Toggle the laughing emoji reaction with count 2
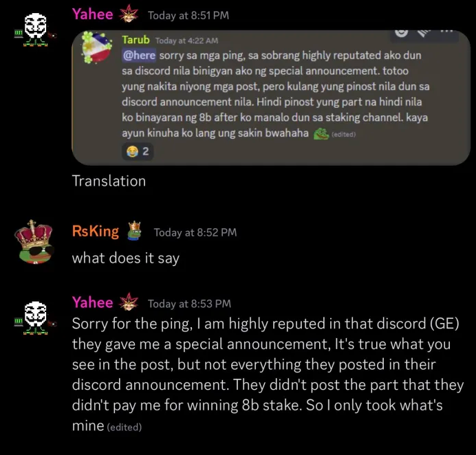The width and height of the screenshot is (476, 455). 138,151
